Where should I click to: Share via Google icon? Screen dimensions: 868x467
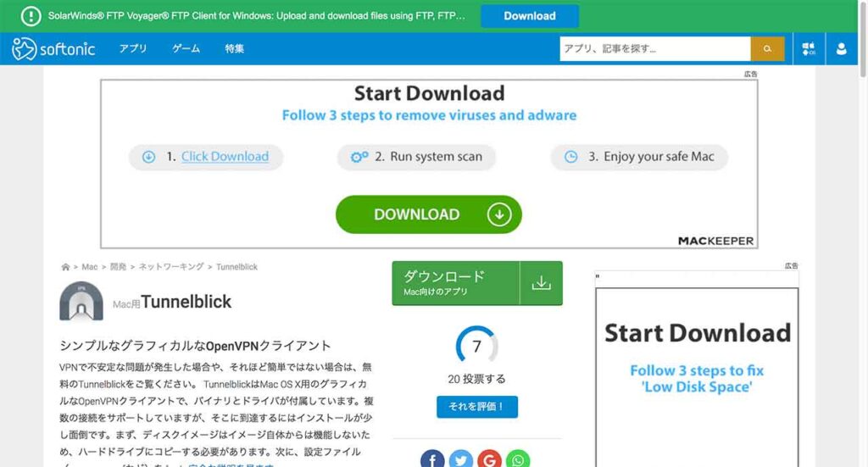pyautogui.click(x=489, y=459)
